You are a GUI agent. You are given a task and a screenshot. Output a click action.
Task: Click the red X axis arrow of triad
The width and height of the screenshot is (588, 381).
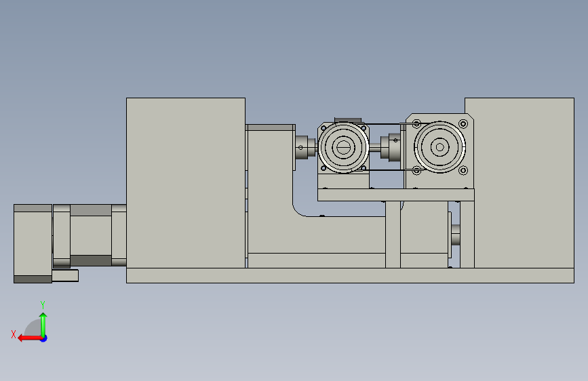click(x=29, y=338)
